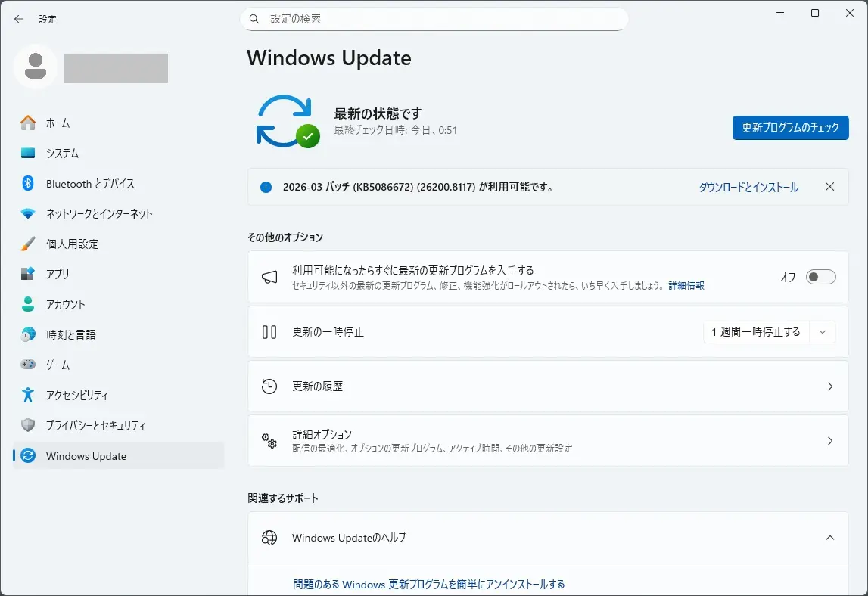
Task: Click the Bluetooth とデバイス sidebar icon
Action: click(28, 183)
